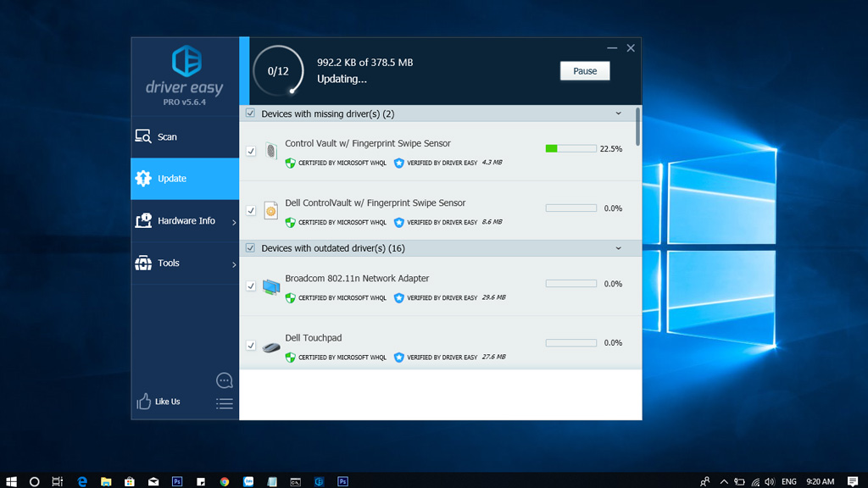Open Google Chrome from the taskbar
868x488 pixels.
click(224, 481)
